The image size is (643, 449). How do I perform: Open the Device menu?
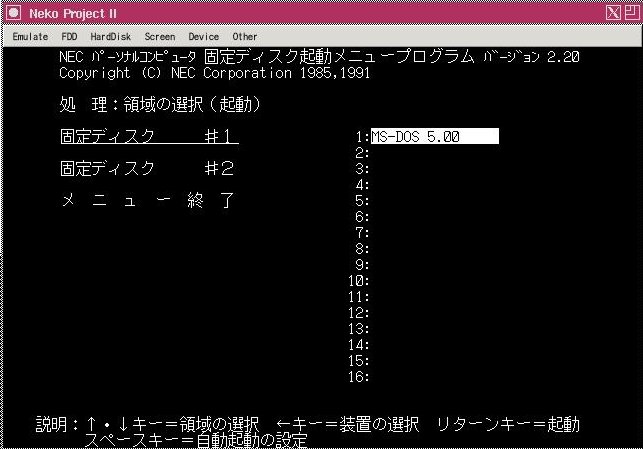tap(203, 37)
